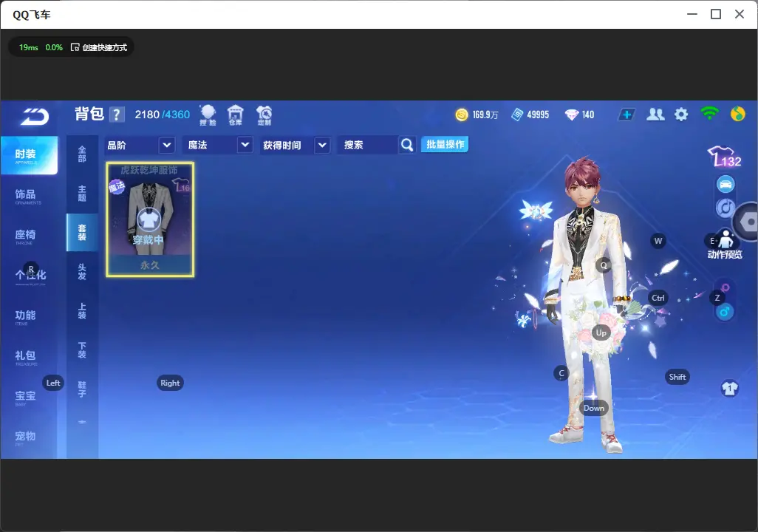The width and height of the screenshot is (758, 532).
Task: Click the 魔法 badge on the outfit card
Action: tap(117, 186)
